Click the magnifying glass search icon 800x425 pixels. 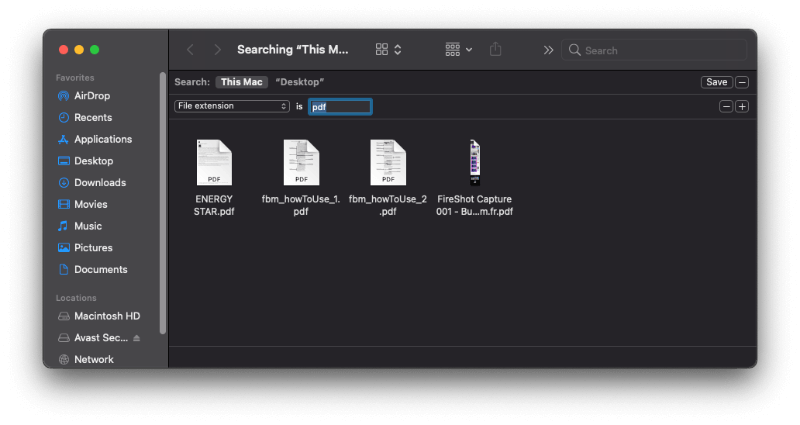point(574,50)
